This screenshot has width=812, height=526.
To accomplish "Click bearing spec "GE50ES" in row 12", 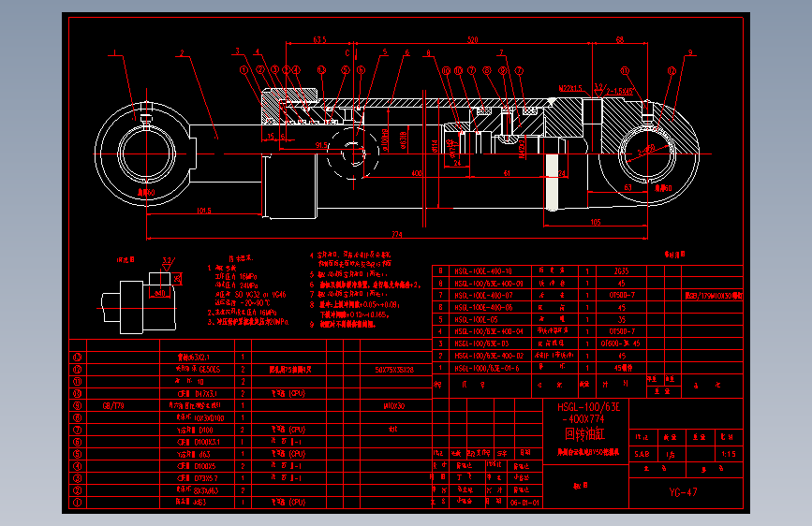I will (x=209, y=370).
